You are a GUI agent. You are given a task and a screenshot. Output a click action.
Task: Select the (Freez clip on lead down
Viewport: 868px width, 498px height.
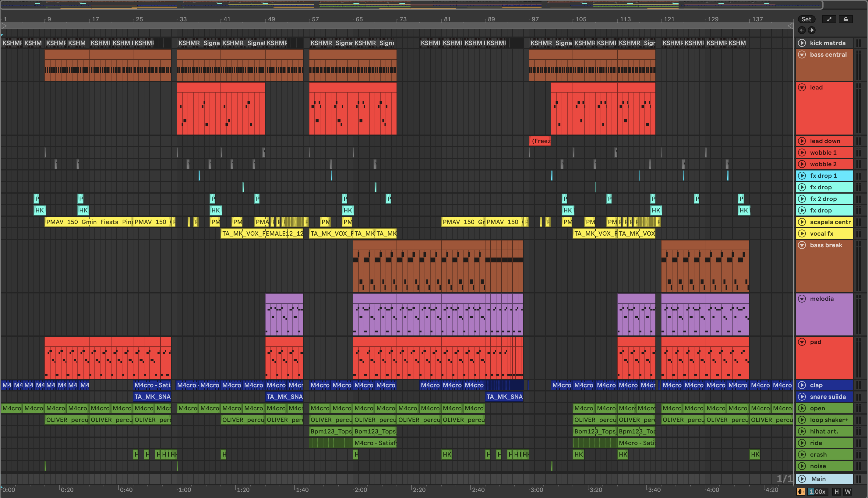pos(540,141)
